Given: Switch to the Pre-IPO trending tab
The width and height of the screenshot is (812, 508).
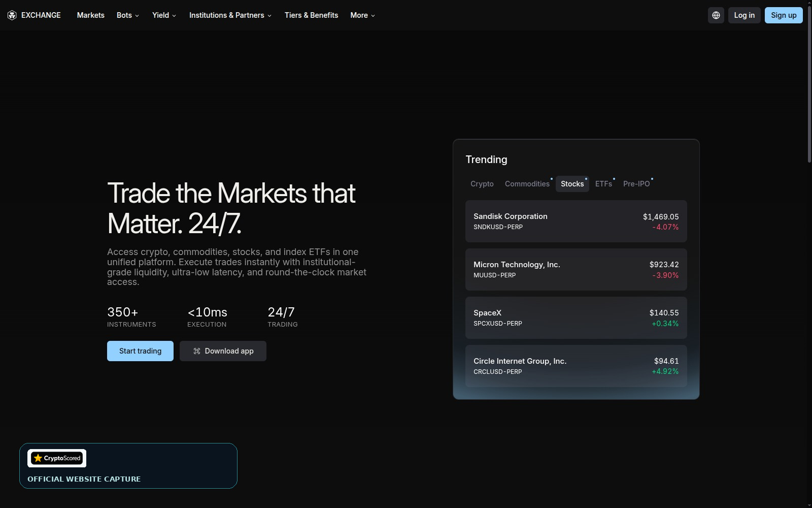Looking at the screenshot, I should [636, 184].
